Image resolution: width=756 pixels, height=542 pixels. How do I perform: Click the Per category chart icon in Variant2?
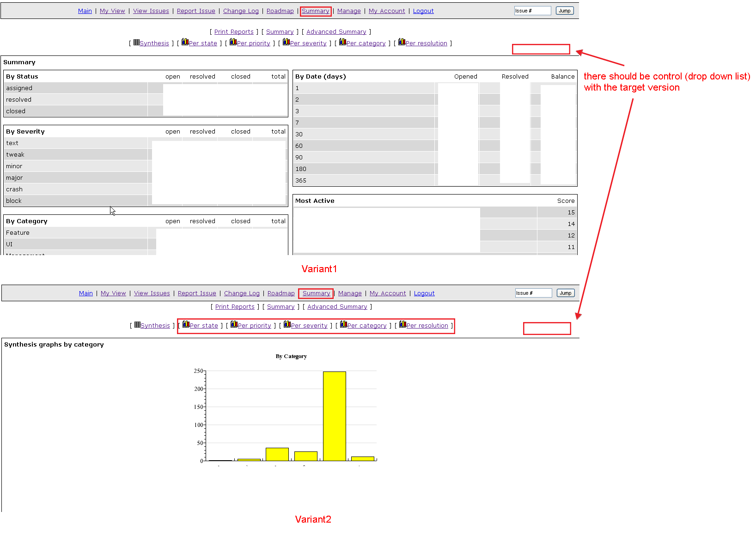point(343,324)
